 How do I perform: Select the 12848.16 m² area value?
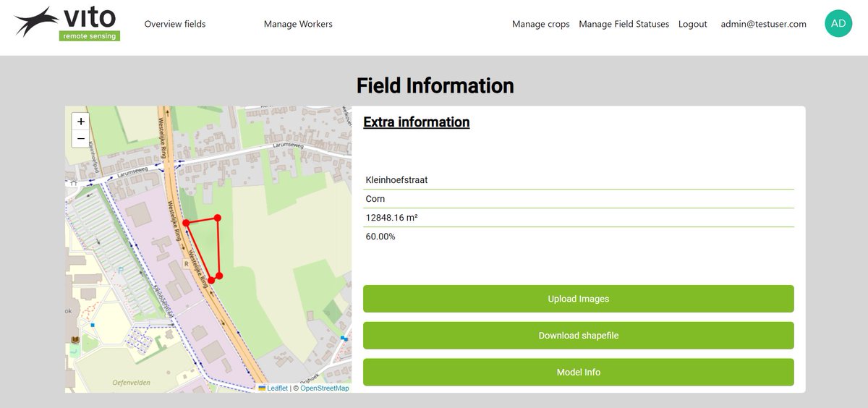point(391,218)
